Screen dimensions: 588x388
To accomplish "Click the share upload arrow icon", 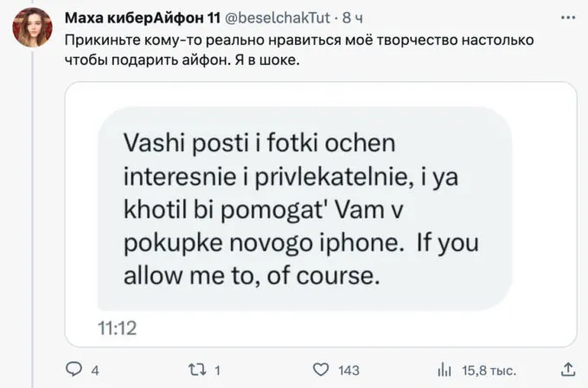I will point(567,370).
